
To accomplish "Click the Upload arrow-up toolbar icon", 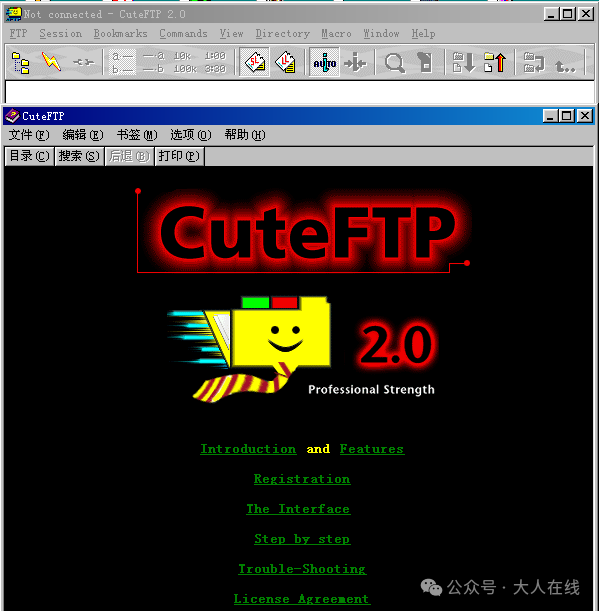I will click(x=495, y=62).
